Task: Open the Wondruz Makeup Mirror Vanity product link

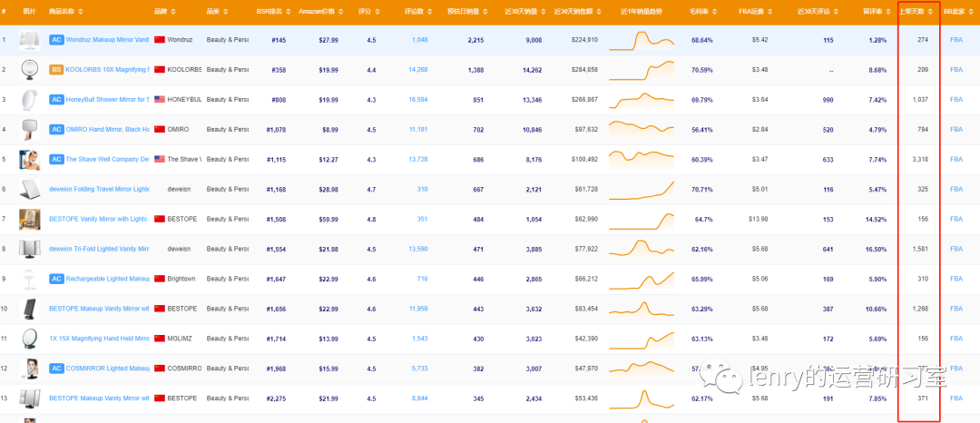Action: click(107, 40)
